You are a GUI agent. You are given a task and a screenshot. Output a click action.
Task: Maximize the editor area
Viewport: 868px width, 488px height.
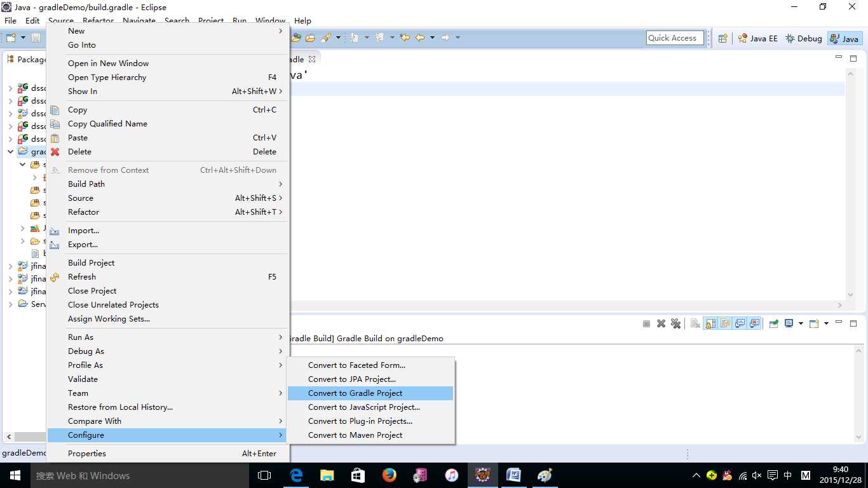coord(852,58)
